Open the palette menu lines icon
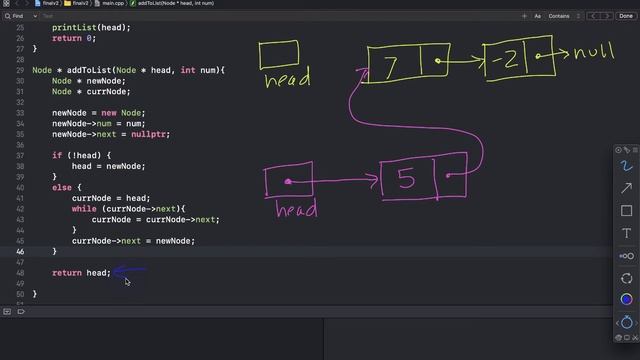Viewport: 640px width, 360px height. pyautogui.click(x=635, y=150)
